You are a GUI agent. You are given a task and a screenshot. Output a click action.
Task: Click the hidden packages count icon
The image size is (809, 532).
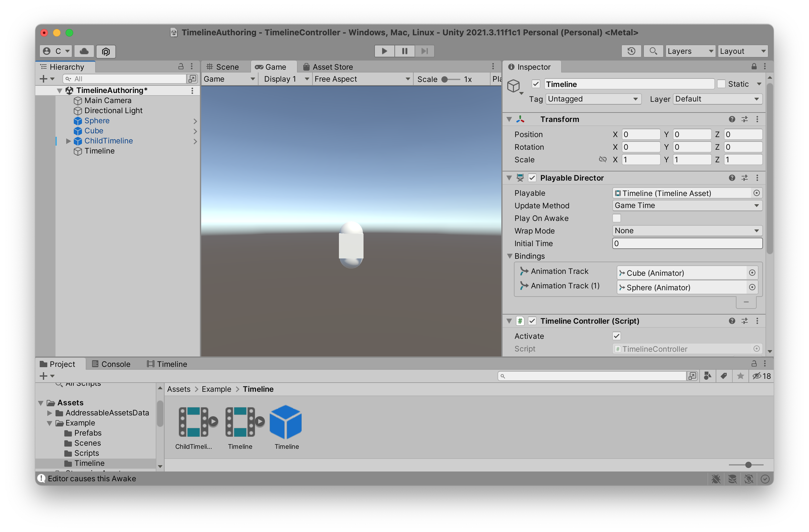click(x=761, y=376)
